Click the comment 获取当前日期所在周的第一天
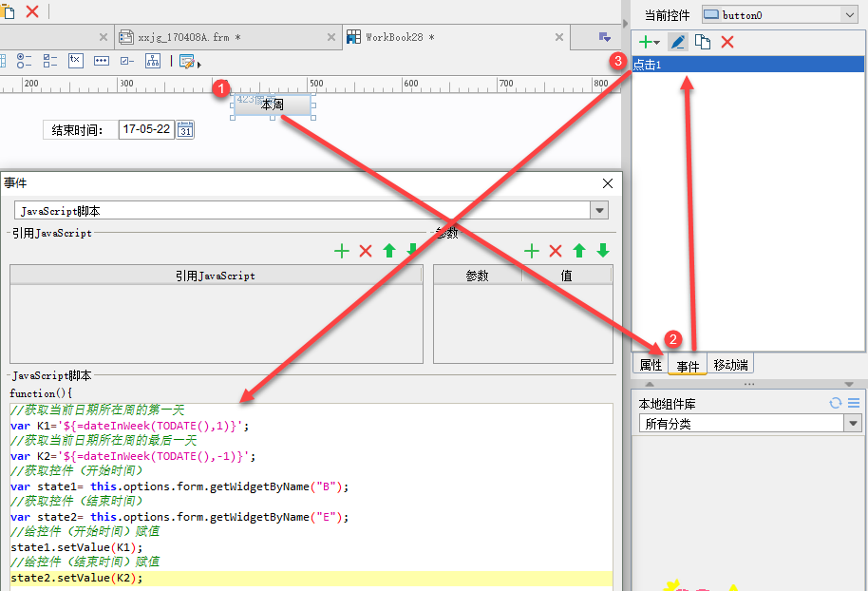Viewport: 868px width, 591px height. [x=98, y=410]
